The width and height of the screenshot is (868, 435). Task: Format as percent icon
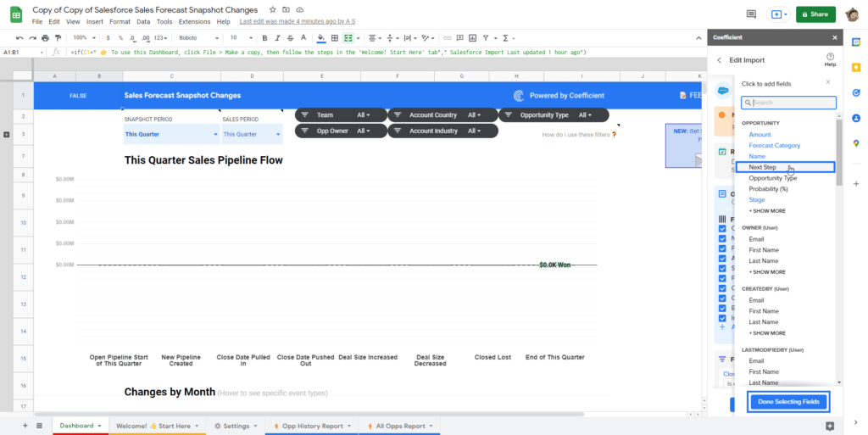(120, 37)
